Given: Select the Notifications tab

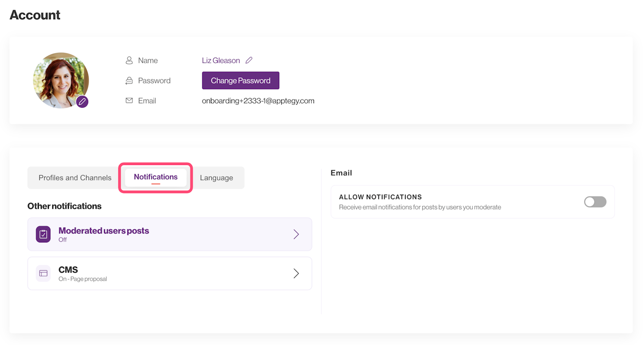Looking at the screenshot, I should tap(155, 177).
